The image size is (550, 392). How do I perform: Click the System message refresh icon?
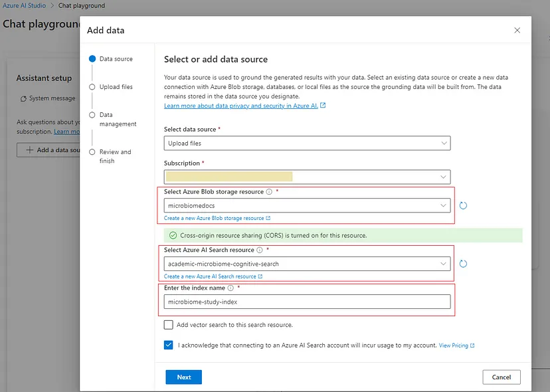tap(23, 98)
